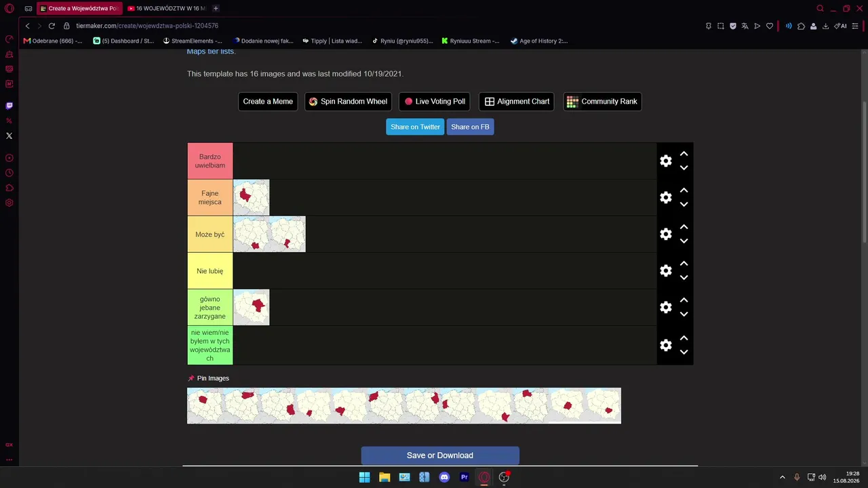Open Windows Start menu
868x488 pixels.
coord(364,477)
